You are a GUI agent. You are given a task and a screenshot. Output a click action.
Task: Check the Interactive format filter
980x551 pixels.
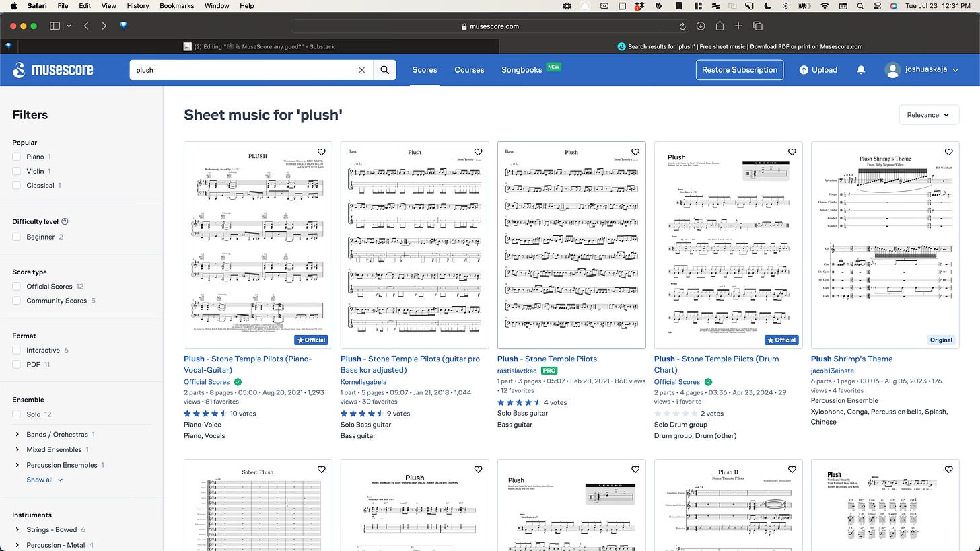point(16,351)
